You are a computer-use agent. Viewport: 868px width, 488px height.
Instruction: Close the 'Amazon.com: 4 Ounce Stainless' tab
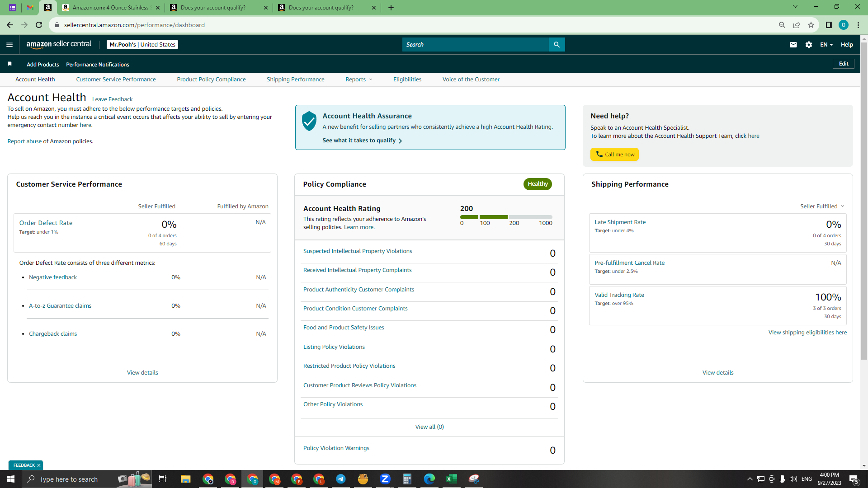click(158, 8)
